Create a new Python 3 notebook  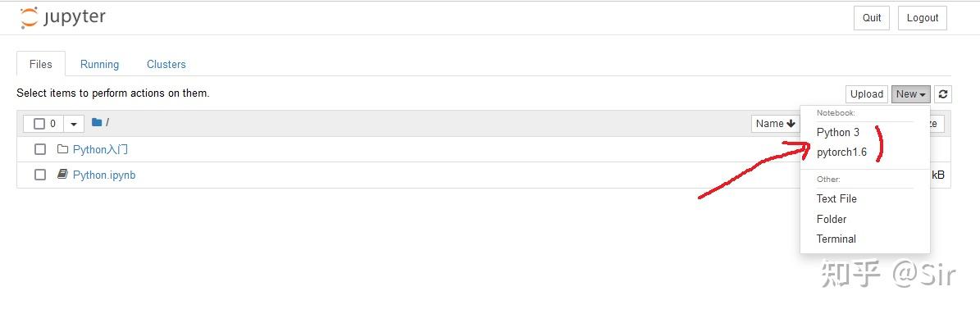837,132
